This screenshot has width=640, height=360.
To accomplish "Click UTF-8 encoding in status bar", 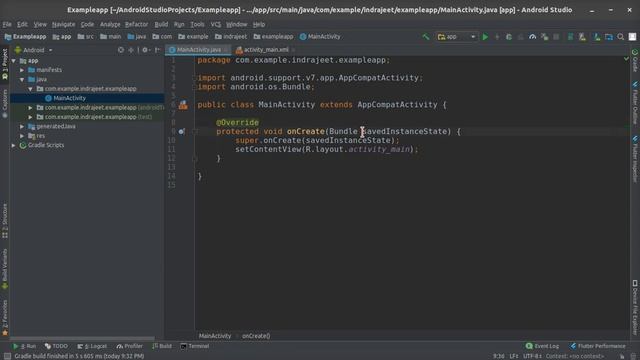I will (x=533, y=356).
